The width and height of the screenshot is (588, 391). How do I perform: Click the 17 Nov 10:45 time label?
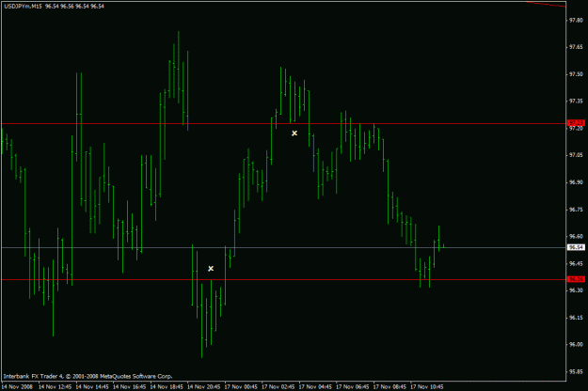(x=427, y=386)
